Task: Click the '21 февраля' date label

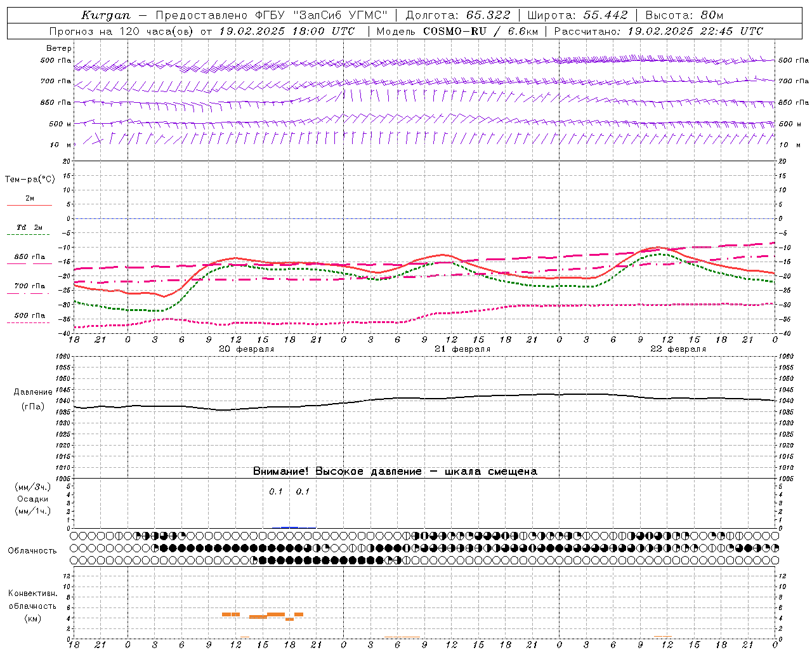Action: pos(462,349)
